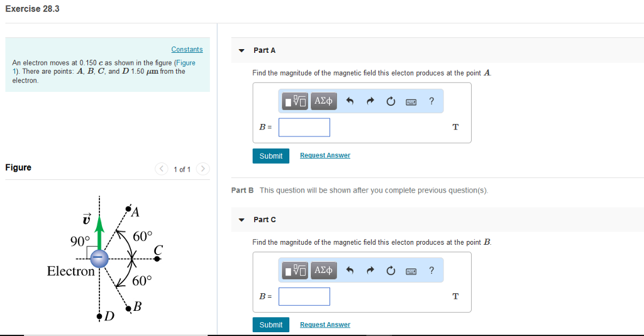The width and height of the screenshot is (644, 336).
Task: Click help question mark in Part A
Action: [431, 101]
